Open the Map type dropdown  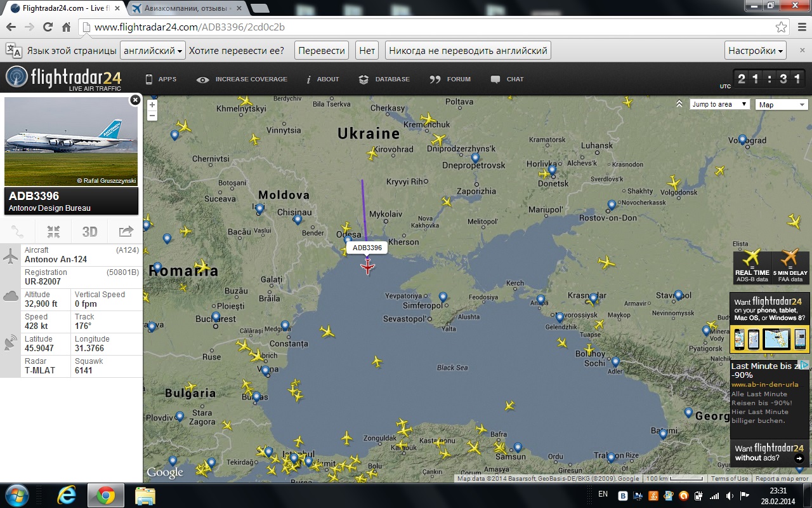pyautogui.click(x=782, y=105)
